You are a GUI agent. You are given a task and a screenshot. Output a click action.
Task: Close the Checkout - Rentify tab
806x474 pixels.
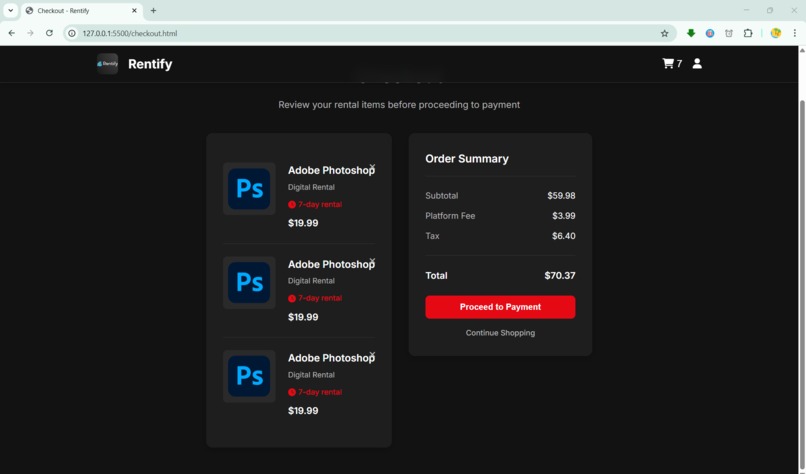(134, 10)
